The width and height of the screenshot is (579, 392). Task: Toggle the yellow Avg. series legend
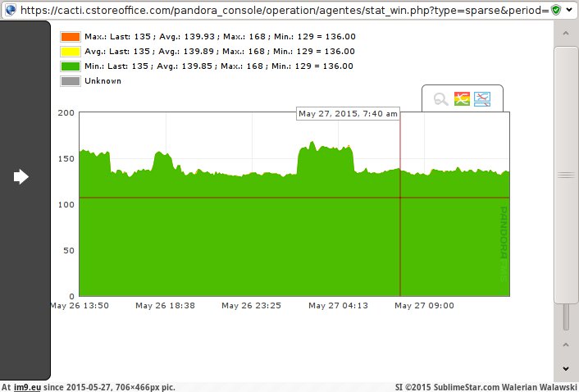tap(70, 52)
